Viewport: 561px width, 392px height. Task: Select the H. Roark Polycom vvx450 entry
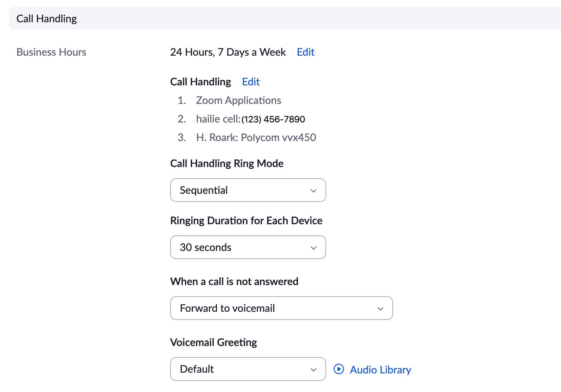pos(256,137)
